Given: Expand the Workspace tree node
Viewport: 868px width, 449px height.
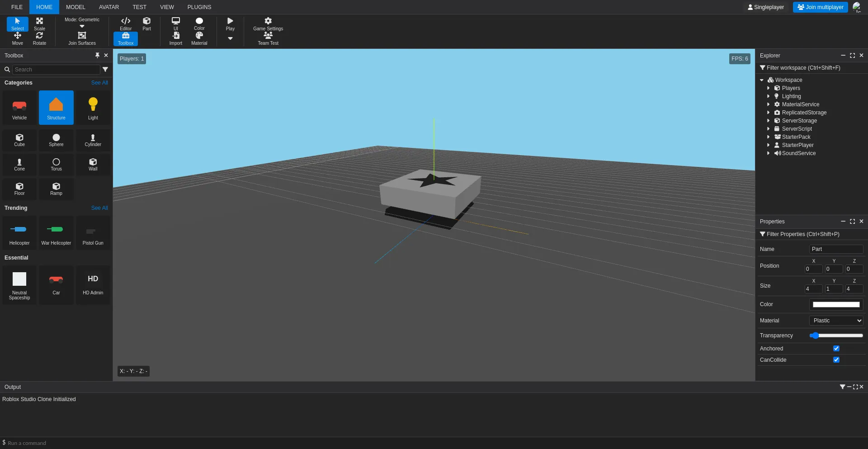Looking at the screenshot, I should pyautogui.click(x=763, y=80).
